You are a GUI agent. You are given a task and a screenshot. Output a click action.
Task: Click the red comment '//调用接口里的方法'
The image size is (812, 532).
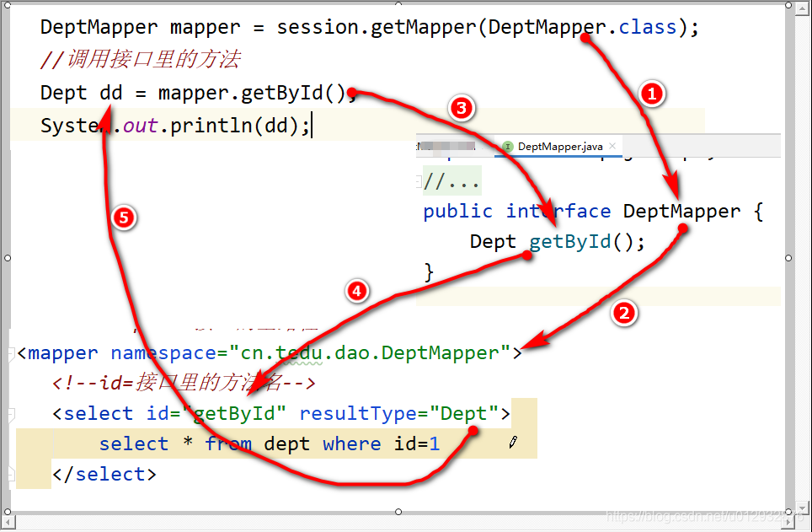[141, 60]
